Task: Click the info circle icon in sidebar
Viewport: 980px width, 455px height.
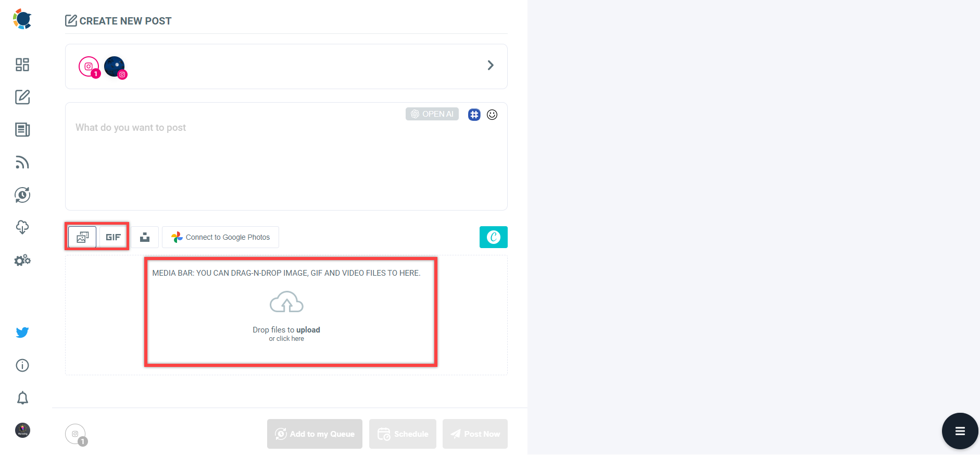Action: coord(22,365)
